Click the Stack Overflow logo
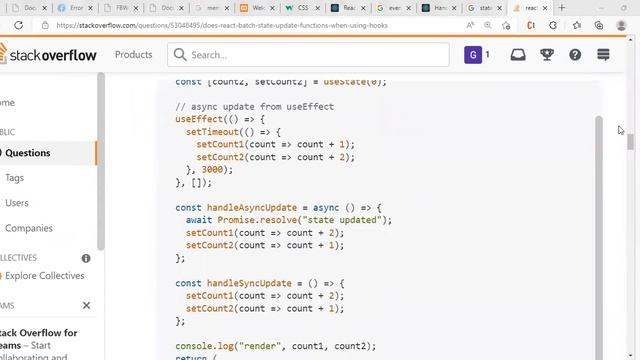 (48, 54)
